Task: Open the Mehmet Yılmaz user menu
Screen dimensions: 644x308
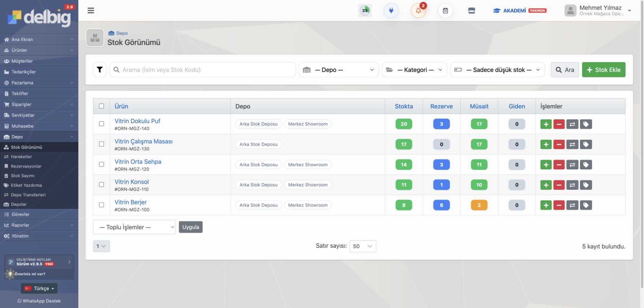Action: (598, 11)
